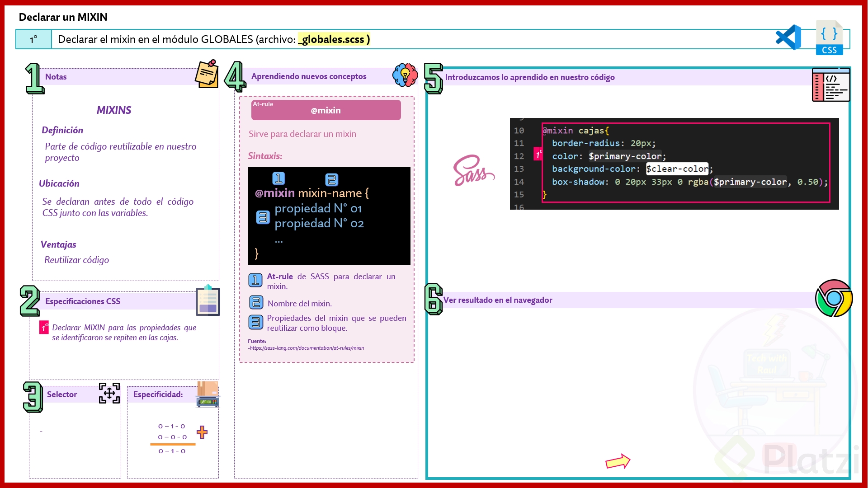Image resolution: width=868 pixels, height=488 pixels.
Task: Click the code editor window icon
Action: tap(831, 85)
